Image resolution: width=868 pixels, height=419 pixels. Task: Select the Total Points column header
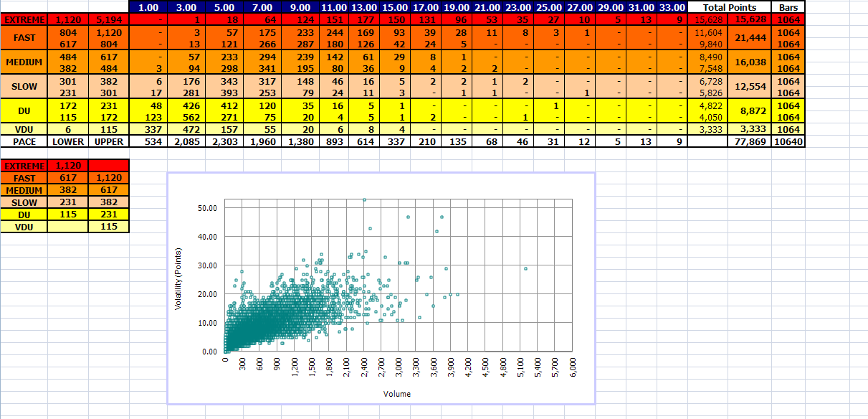(x=728, y=6)
